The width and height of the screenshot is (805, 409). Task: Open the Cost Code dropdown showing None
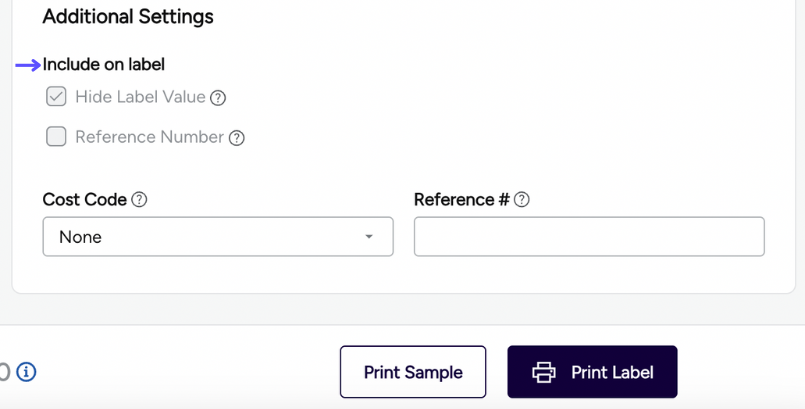(217, 237)
